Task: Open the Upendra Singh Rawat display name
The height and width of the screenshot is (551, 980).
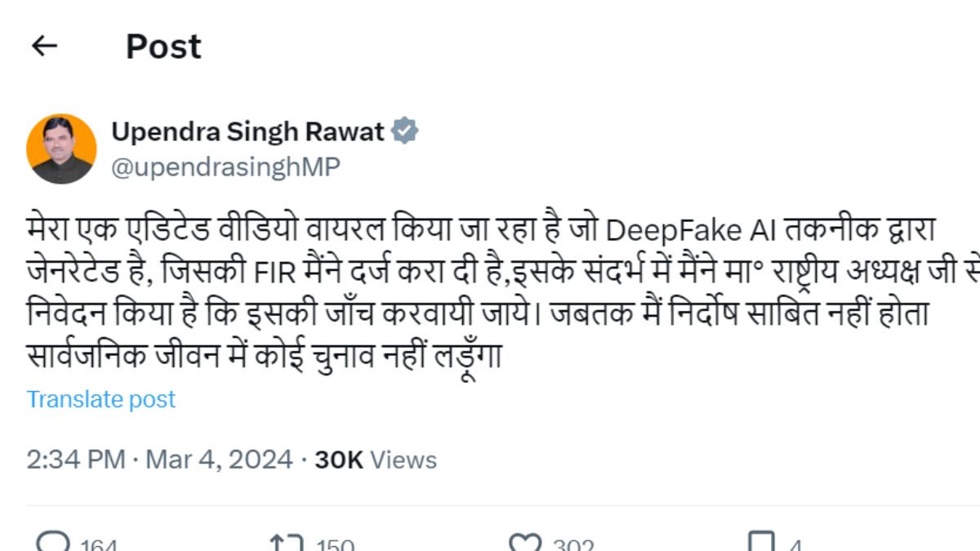Action: (x=247, y=131)
